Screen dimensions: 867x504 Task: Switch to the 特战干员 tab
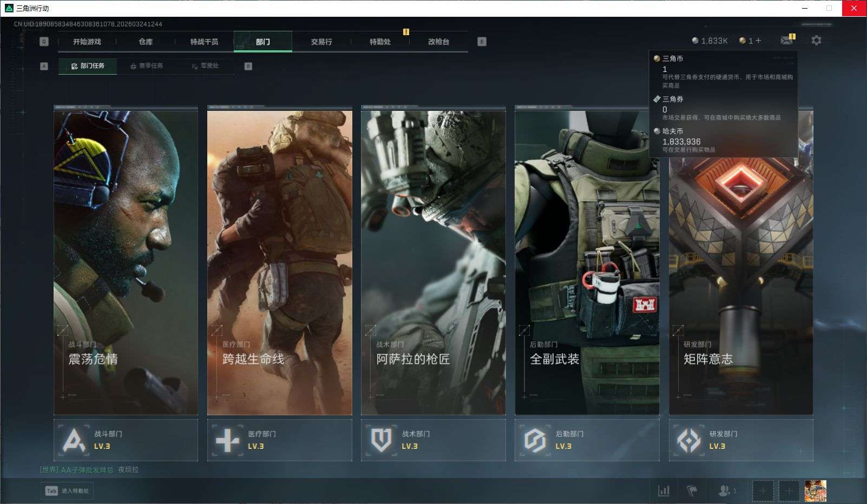[204, 42]
